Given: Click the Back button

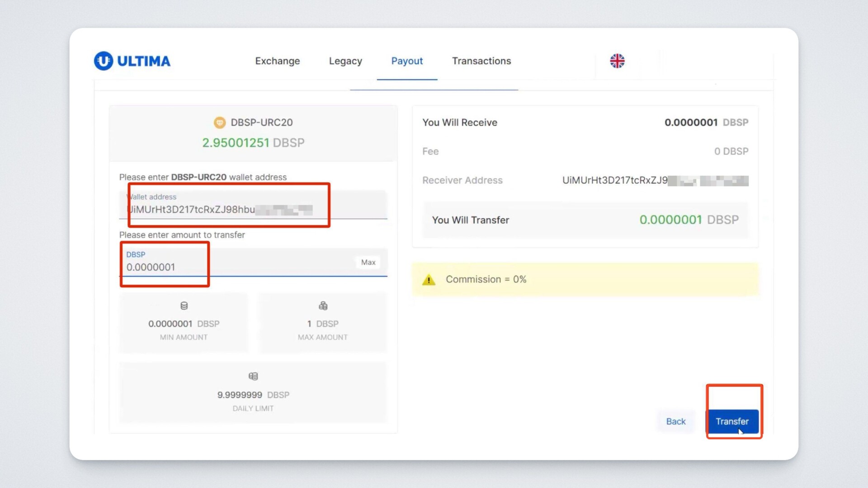Looking at the screenshot, I should click(675, 422).
